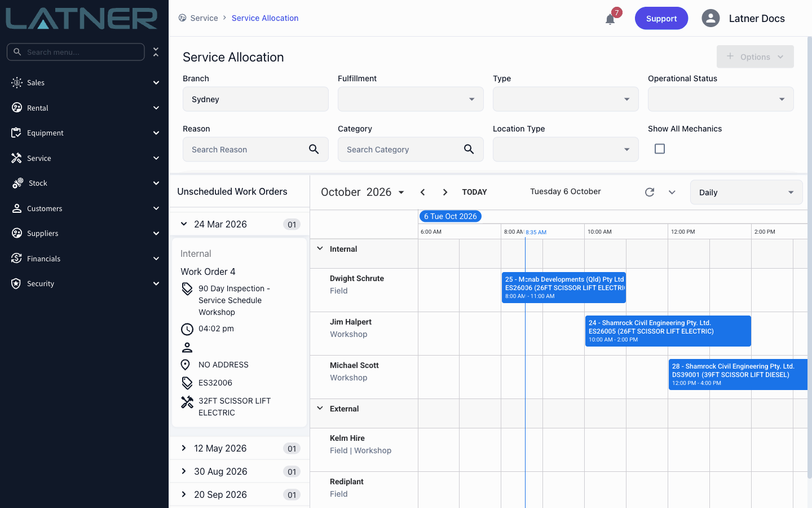Click the Customers person icon
This screenshot has width=812, height=508.
tap(17, 208)
